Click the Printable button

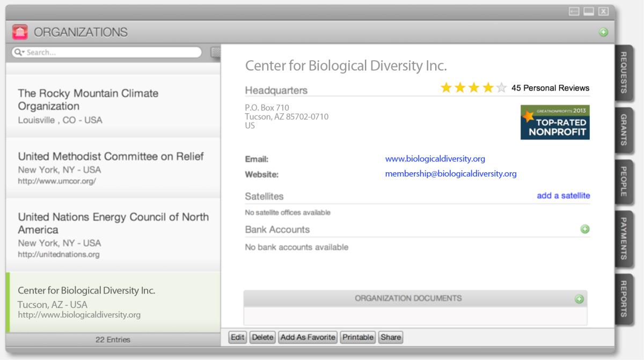[x=358, y=337]
